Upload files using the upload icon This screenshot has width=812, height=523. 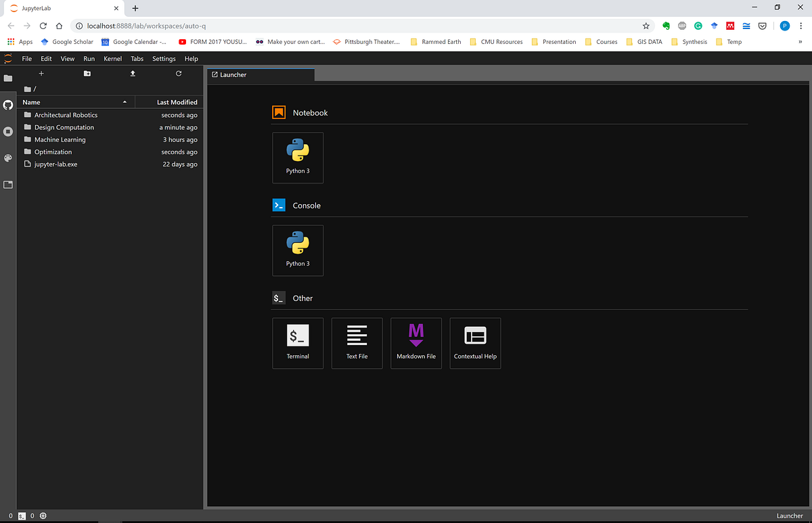pos(133,73)
